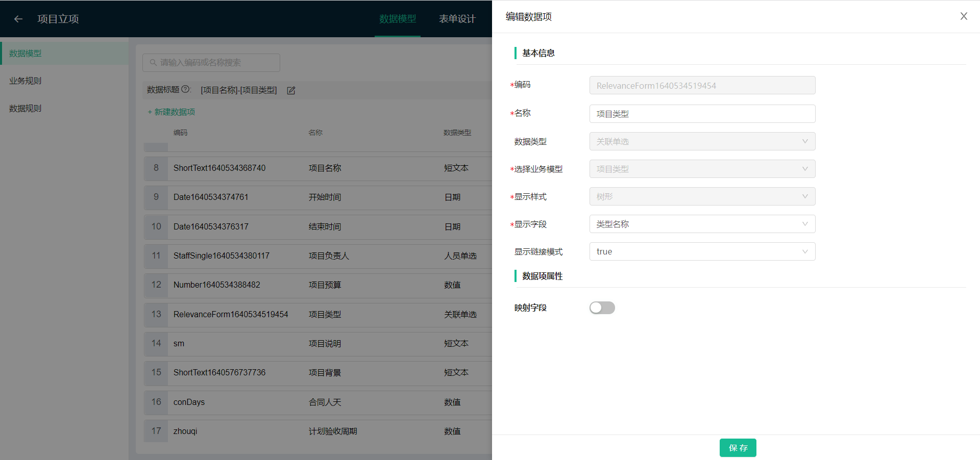Click the zhouqi code cell

coord(185,431)
